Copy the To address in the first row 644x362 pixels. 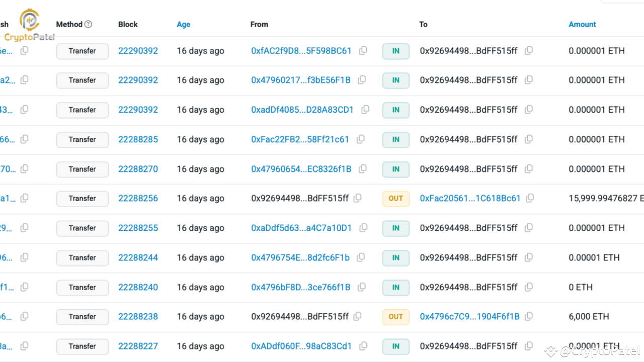(x=529, y=51)
